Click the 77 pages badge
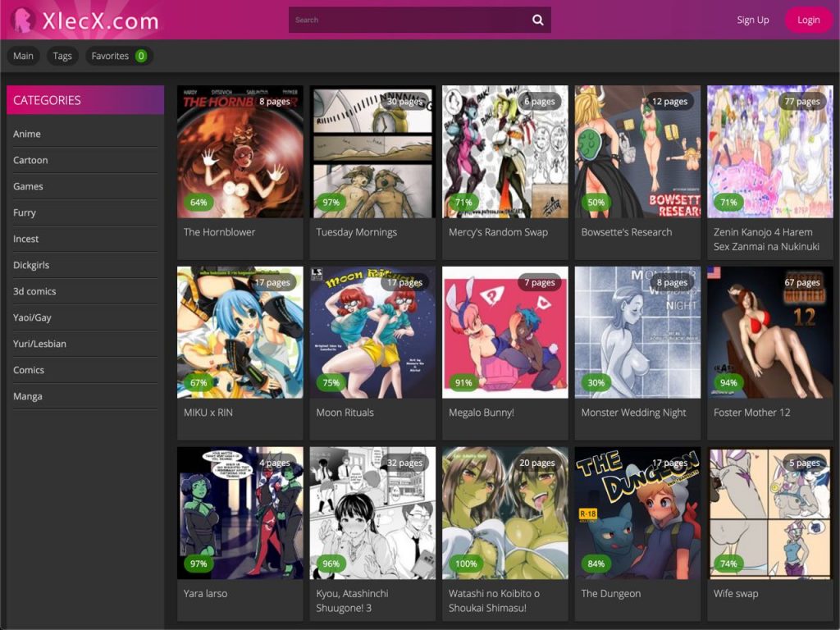Image resolution: width=840 pixels, height=630 pixels. [802, 101]
